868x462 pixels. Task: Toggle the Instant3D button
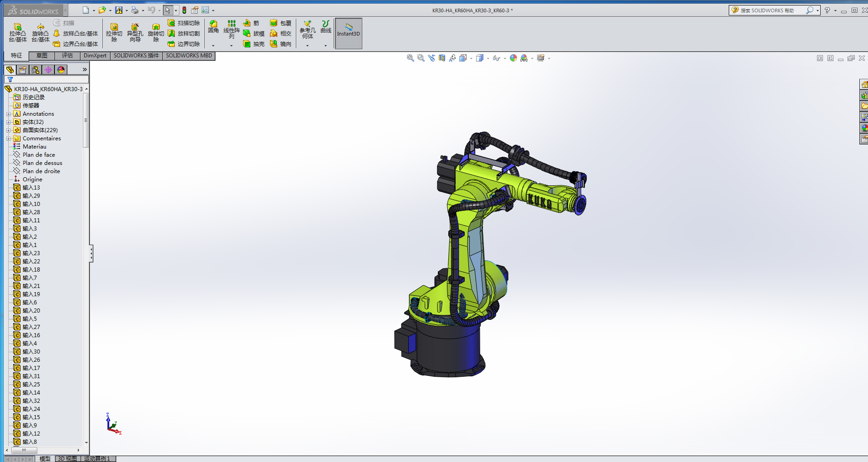point(348,33)
